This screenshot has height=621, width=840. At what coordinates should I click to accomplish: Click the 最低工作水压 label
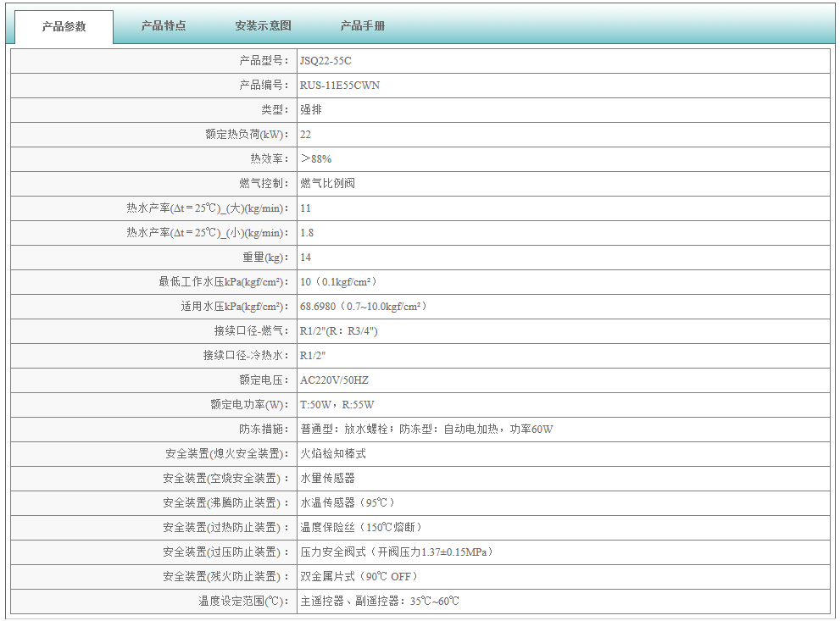(224, 282)
